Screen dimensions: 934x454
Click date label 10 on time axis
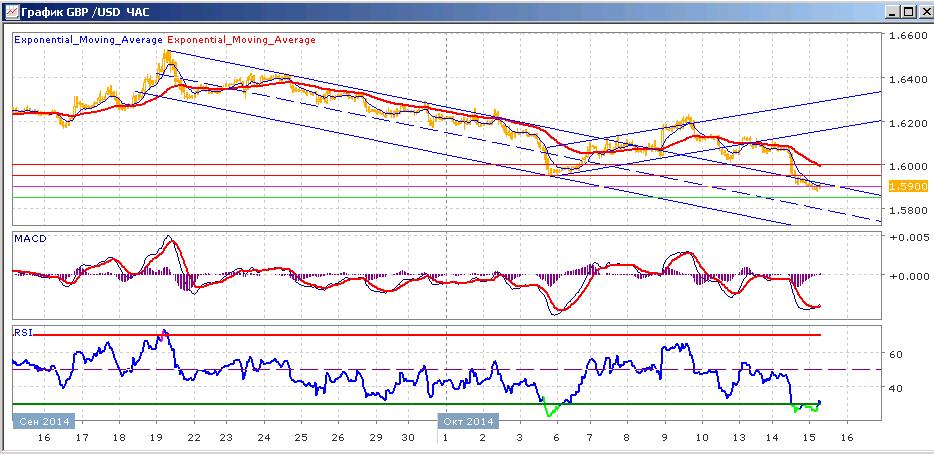point(702,438)
